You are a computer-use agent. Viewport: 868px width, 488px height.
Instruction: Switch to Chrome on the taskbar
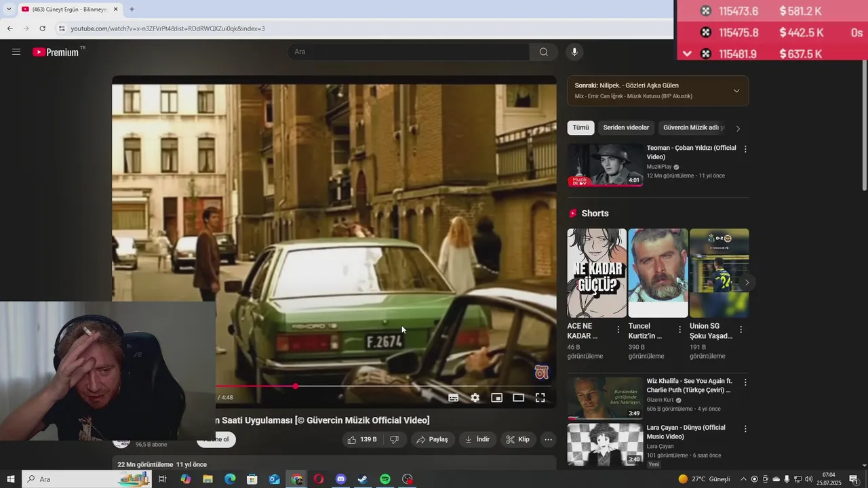[x=296, y=479]
